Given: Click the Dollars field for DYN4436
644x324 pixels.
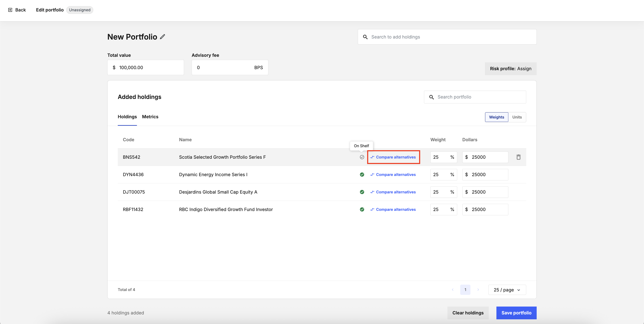Looking at the screenshot, I should point(485,175).
